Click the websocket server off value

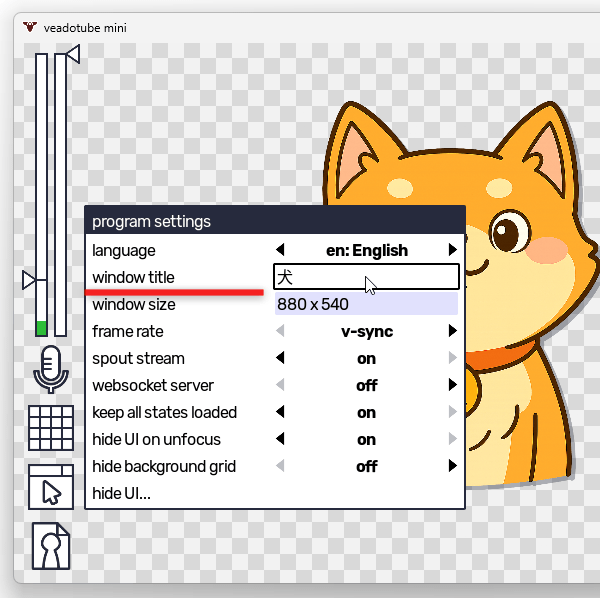367,385
